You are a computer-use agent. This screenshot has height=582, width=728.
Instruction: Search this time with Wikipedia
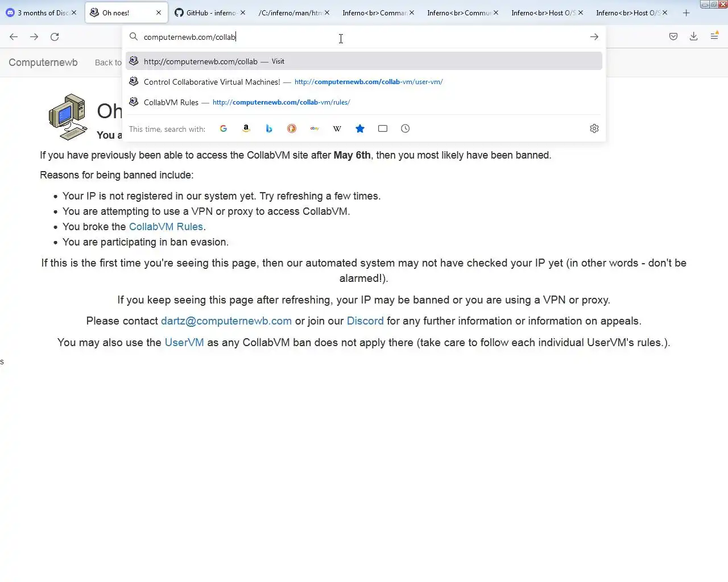337,128
